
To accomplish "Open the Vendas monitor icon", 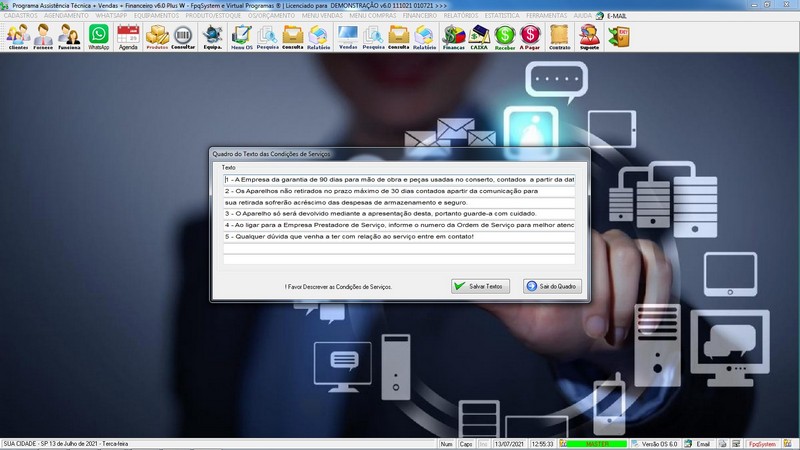I will (x=348, y=37).
